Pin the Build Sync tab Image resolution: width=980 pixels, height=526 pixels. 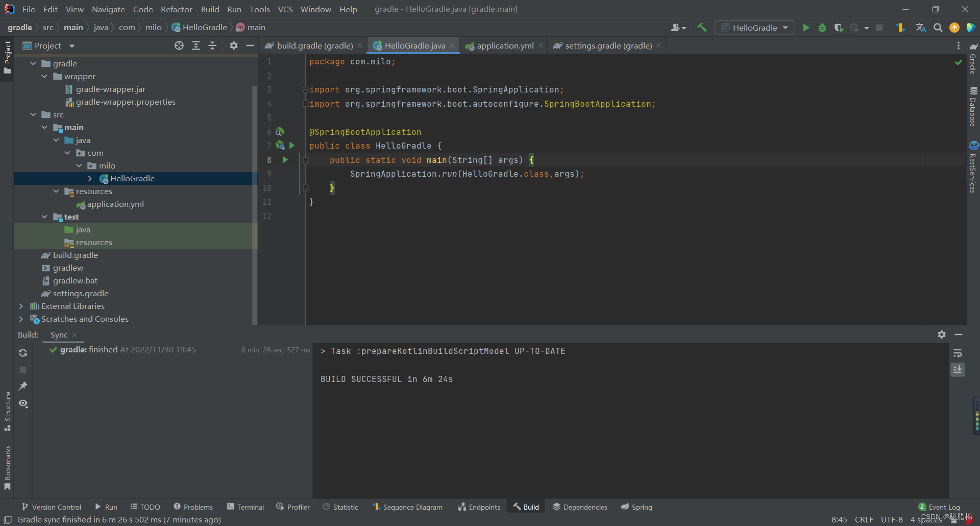pyautogui.click(x=22, y=386)
